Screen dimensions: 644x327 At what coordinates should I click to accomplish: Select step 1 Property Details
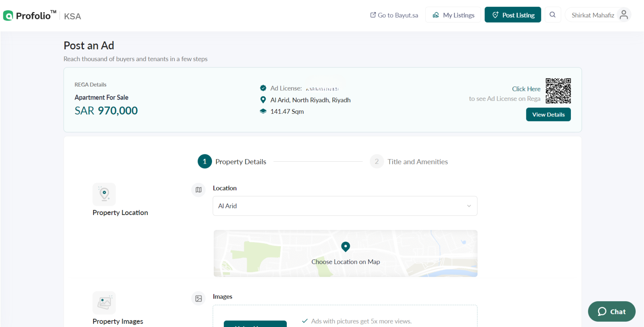coord(232,162)
